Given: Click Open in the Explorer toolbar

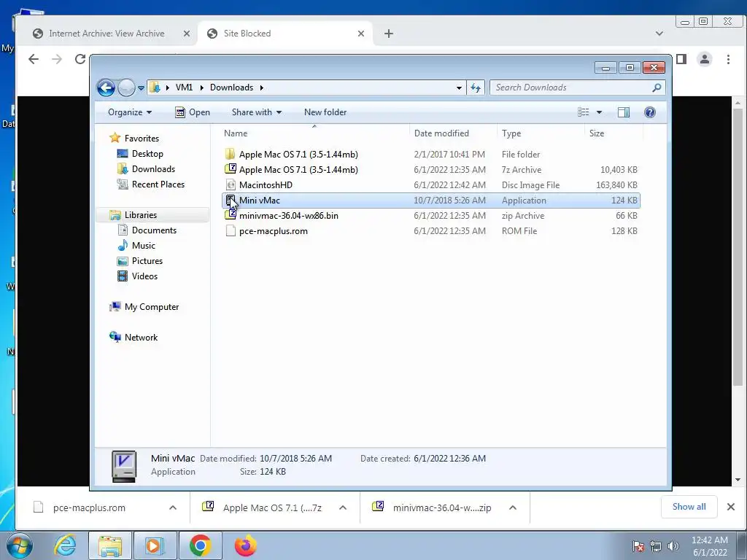Looking at the screenshot, I should tap(193, 112).
